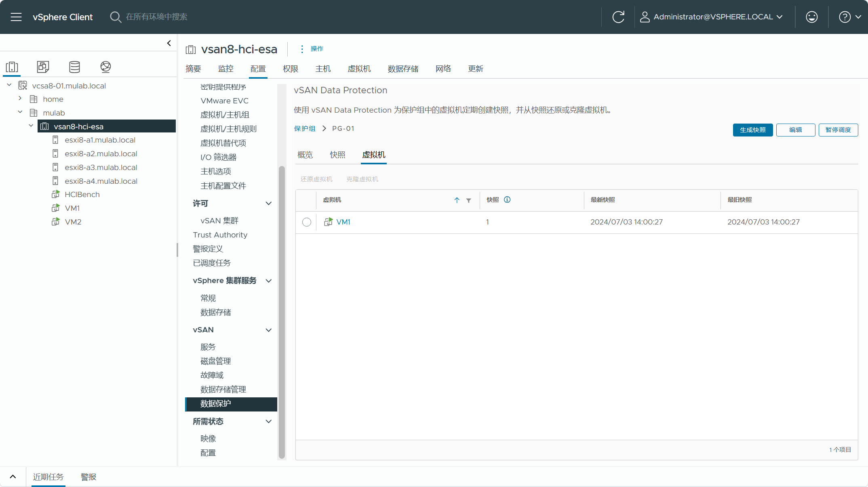Open the 摘要 tab
The width and height of the screenshot is (868, 487).
click(193, 69)
